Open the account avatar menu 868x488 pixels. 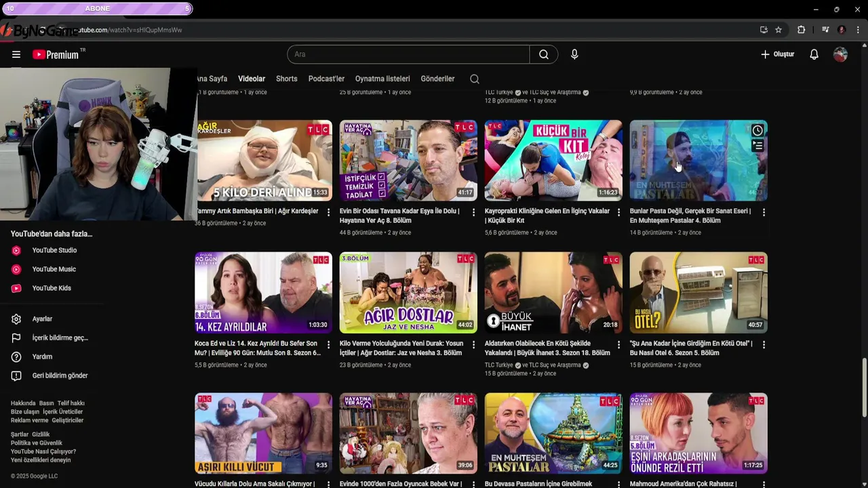pyautogui.click(x=840, y=54)
